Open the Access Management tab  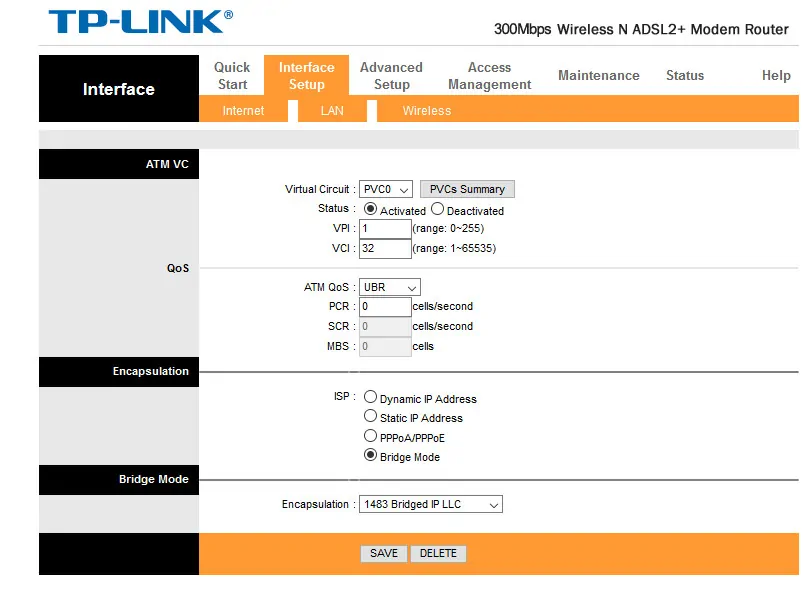pos(489,75)
